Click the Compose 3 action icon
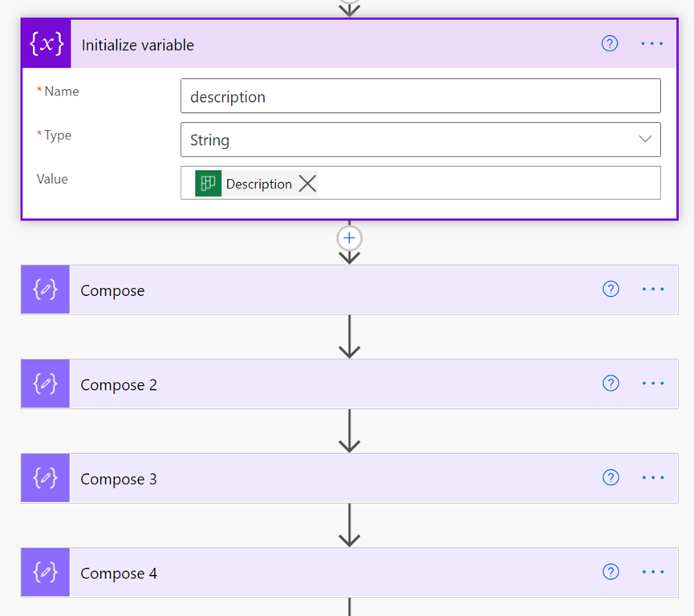 pyautogui.click(x=46, y=479)
